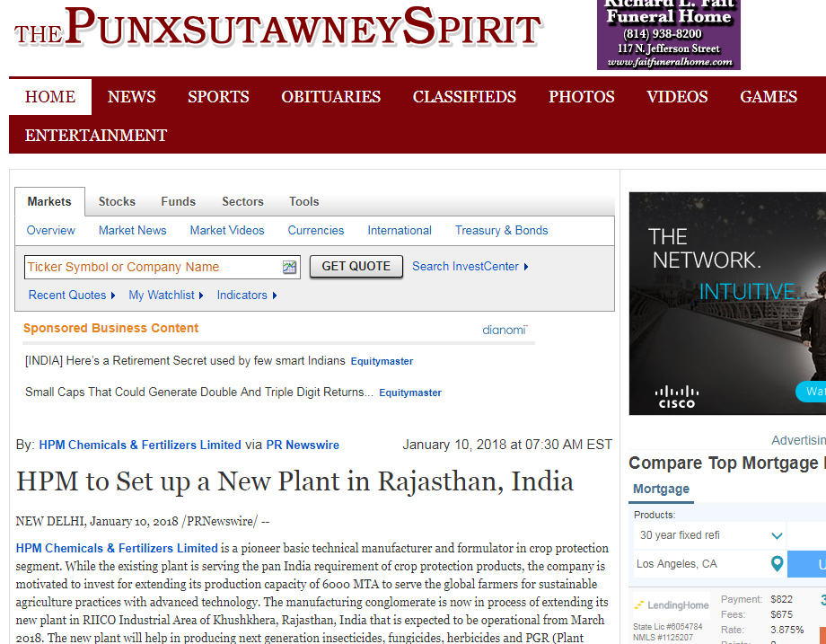Click the article headline about Rajasthan plant

(295, 481)
